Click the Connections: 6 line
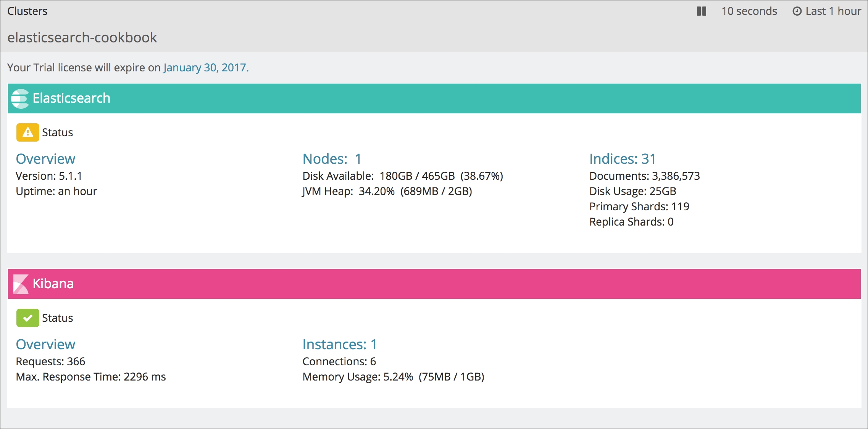The height and width of the screenshot is (429, 868). [x=339, y=361]
